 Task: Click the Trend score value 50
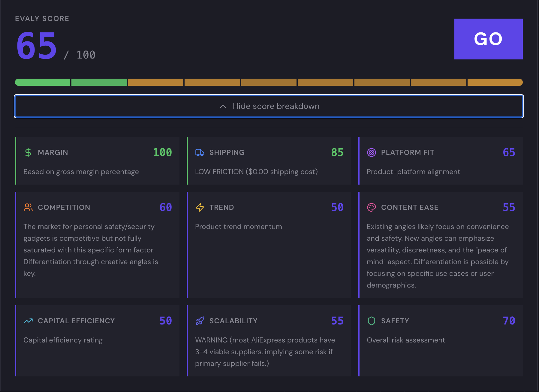[337, 207]
